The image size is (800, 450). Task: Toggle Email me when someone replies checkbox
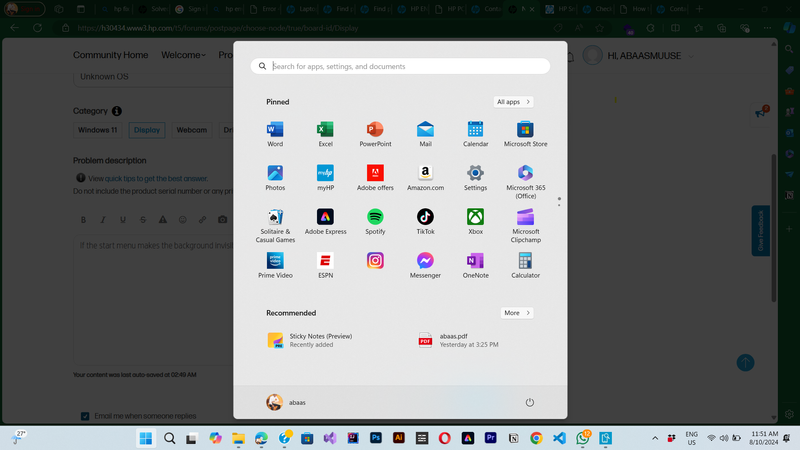coord(85,416)
